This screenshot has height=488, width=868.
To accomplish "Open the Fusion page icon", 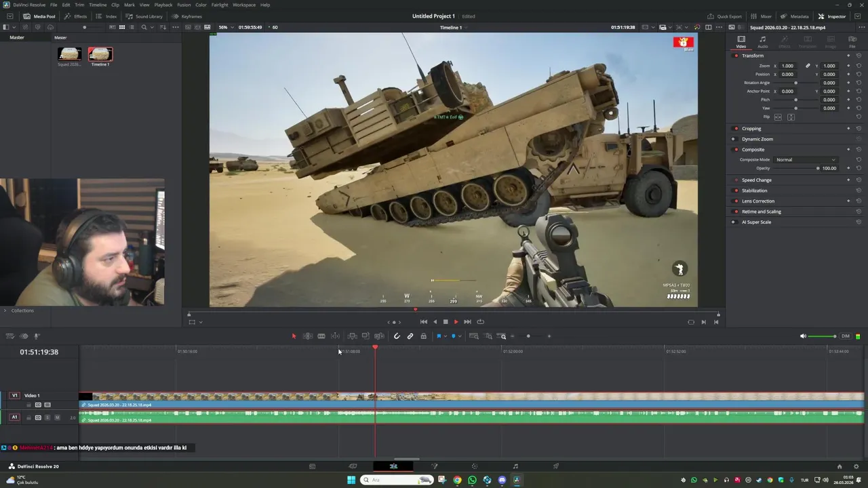I will [434, 466].
